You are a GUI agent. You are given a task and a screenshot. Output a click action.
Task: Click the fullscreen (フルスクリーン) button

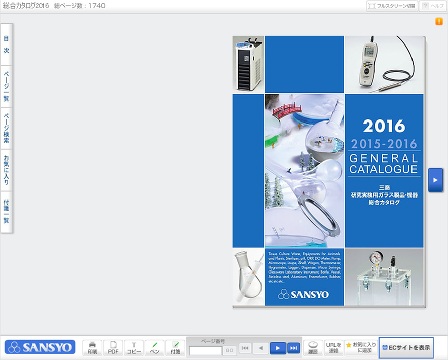click(x=392, y=6)
